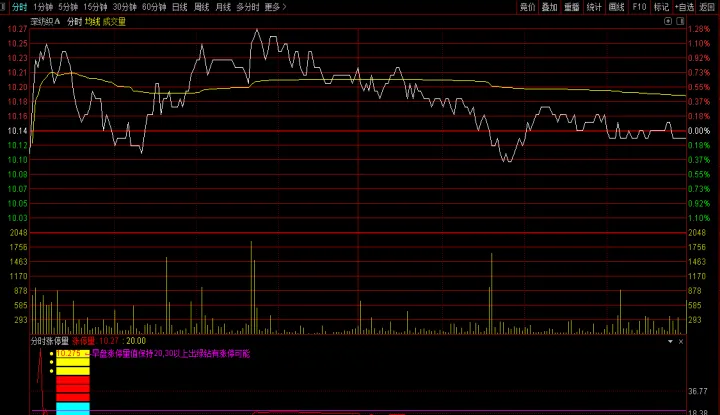The image size is (720, 415).
Task: Click the cyan color block in indicator panel
Action: pos(73,408)
